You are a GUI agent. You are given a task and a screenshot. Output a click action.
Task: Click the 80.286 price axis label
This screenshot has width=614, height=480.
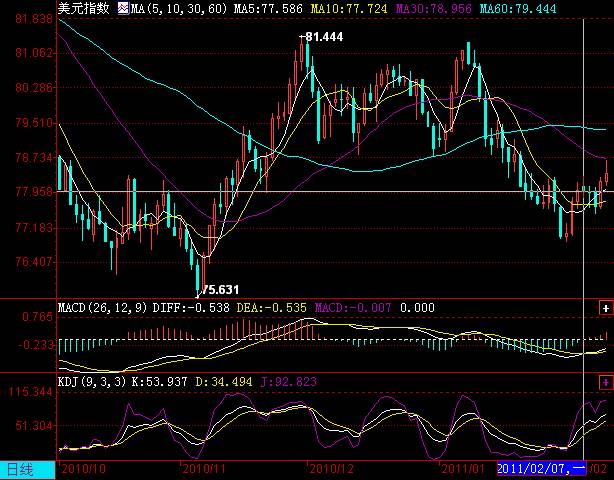[34, 87]
